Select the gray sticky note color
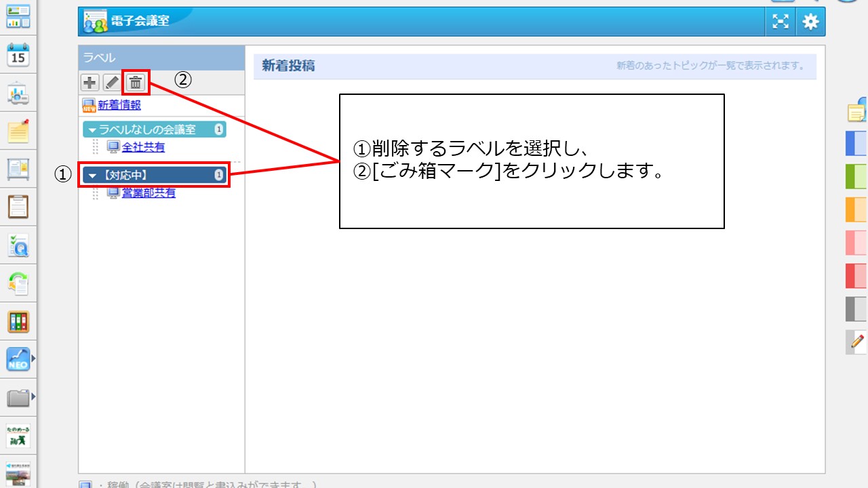868x488 pixels. click(x=856, y=309)
